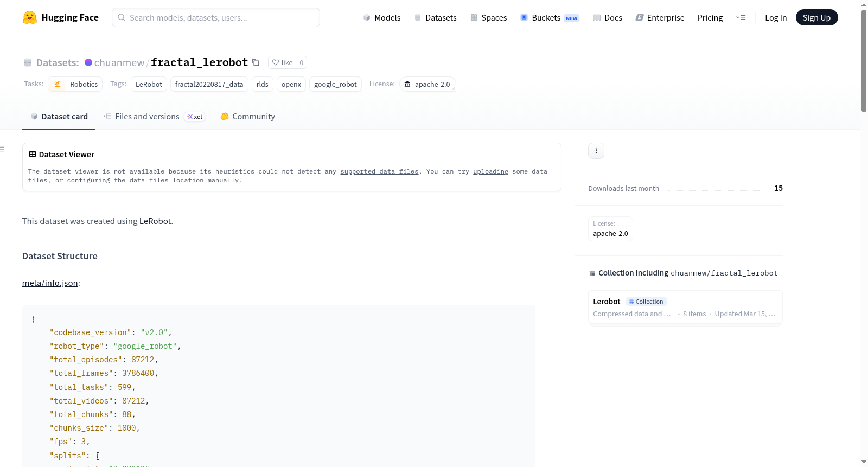Focus the search models and datasets field
Image resolution: width=868 pixels, height=467 pixels.
point(216,17)
